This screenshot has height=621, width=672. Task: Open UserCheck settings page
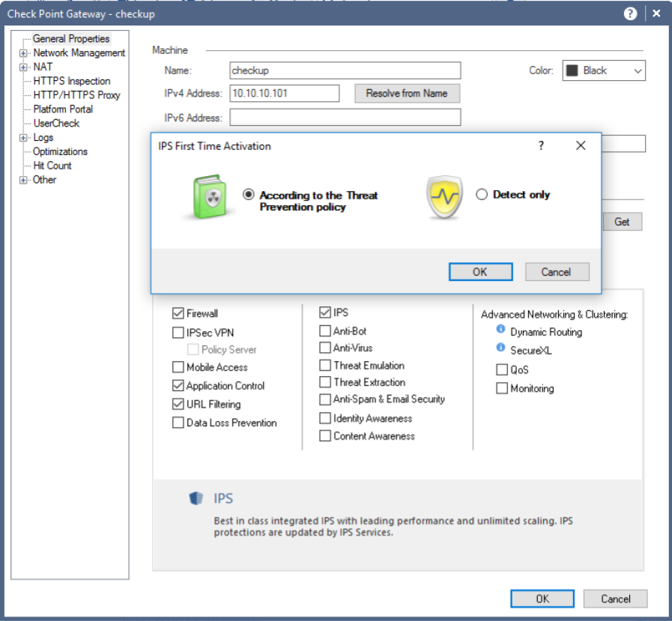click(x=56, y=124)
